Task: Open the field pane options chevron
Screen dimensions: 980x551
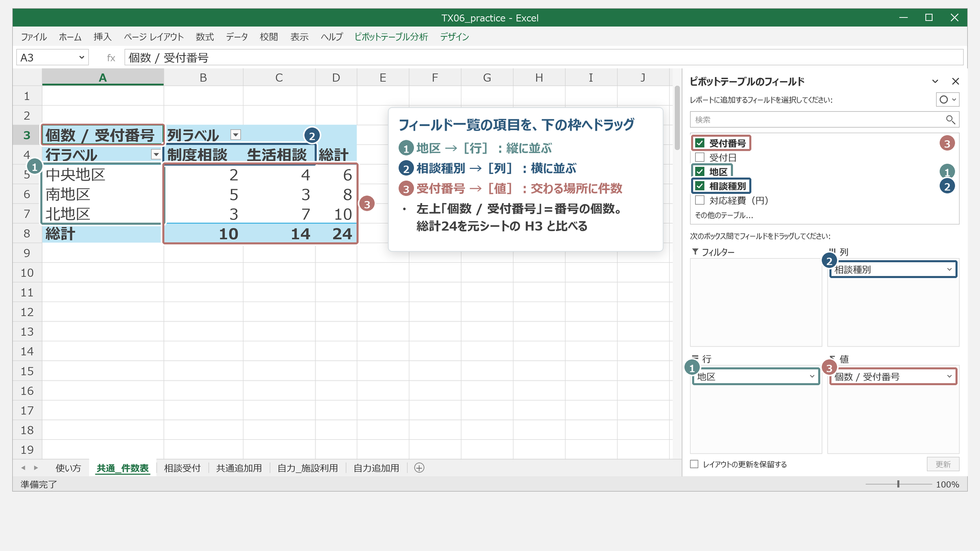Action: tap(935, 81)
